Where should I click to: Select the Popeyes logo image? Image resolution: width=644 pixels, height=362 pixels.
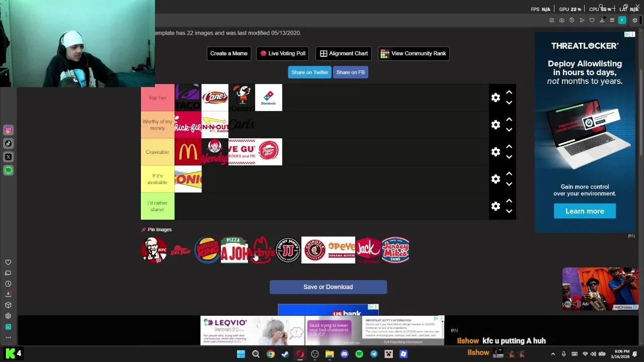(x=342, y=250)
